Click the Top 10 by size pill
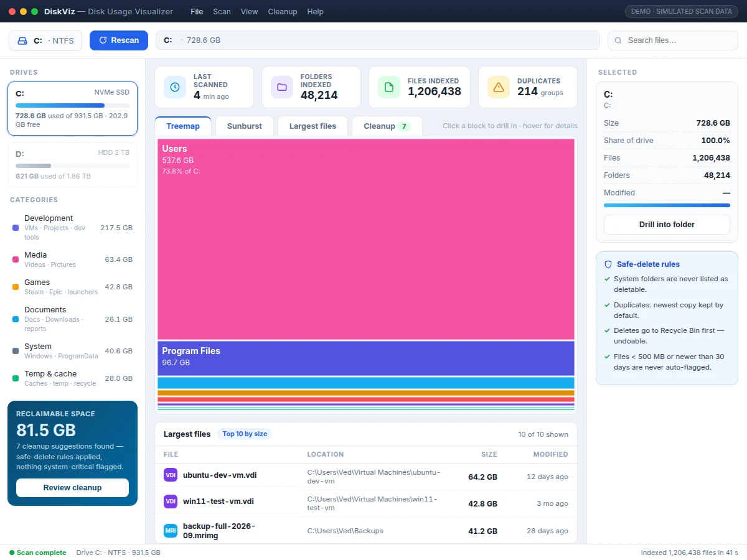 tap(245, 434)
